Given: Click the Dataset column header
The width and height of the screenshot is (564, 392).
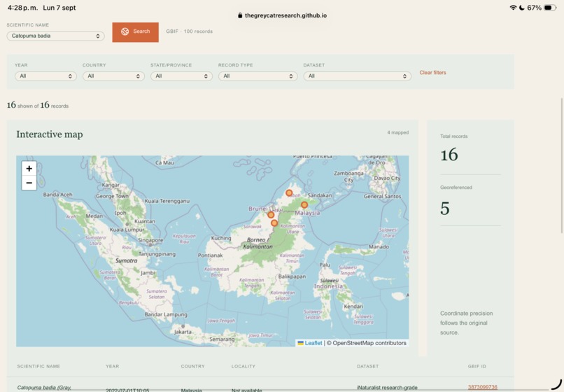Looking at the screenshot, I should coord(367,366).
